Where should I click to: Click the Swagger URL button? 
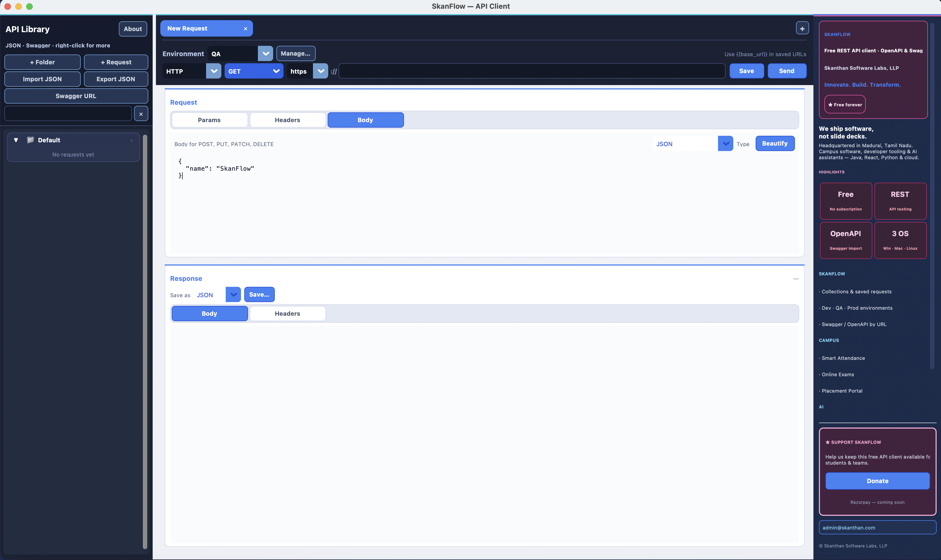(76, 96)
